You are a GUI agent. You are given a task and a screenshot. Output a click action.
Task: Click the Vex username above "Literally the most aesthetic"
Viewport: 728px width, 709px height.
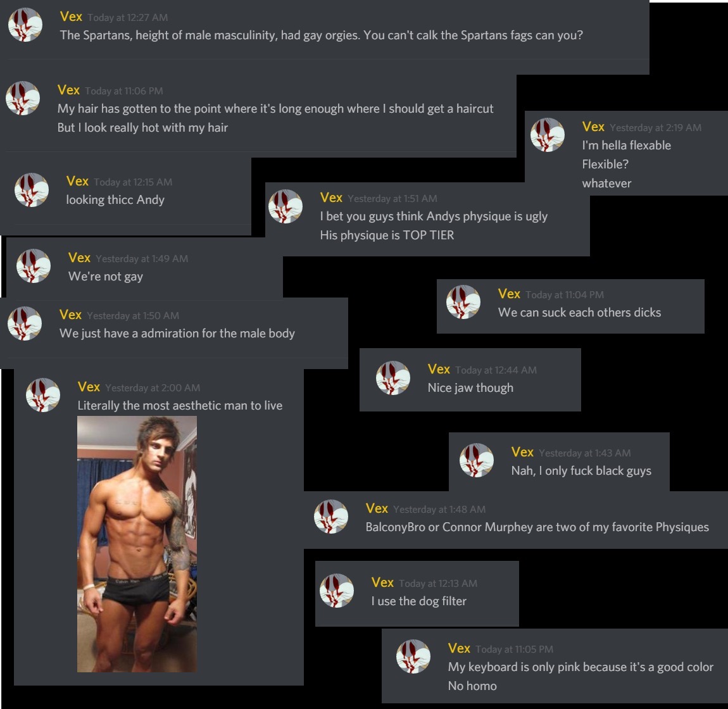pos(89,387)
